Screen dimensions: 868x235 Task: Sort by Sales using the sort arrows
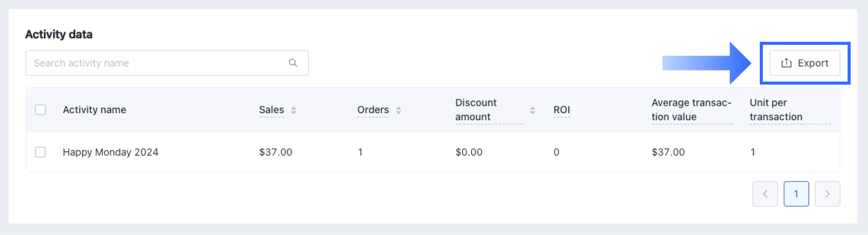click(x=294, y=110)
